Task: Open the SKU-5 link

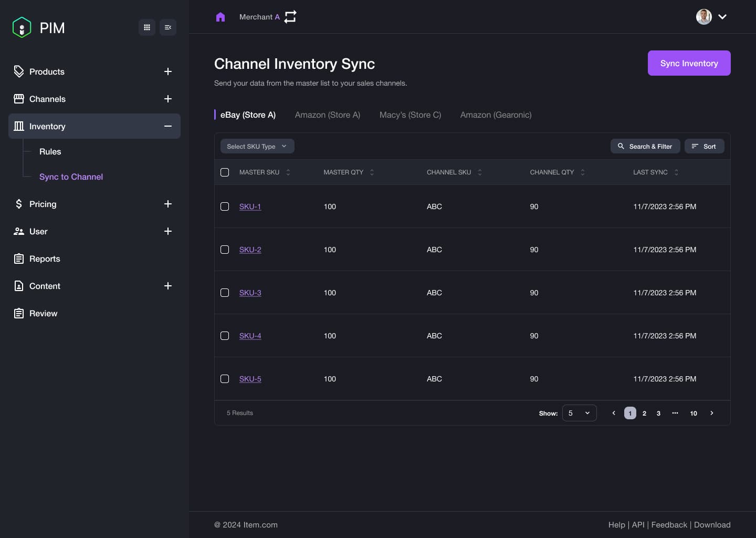Action: [x=250, y=379]
